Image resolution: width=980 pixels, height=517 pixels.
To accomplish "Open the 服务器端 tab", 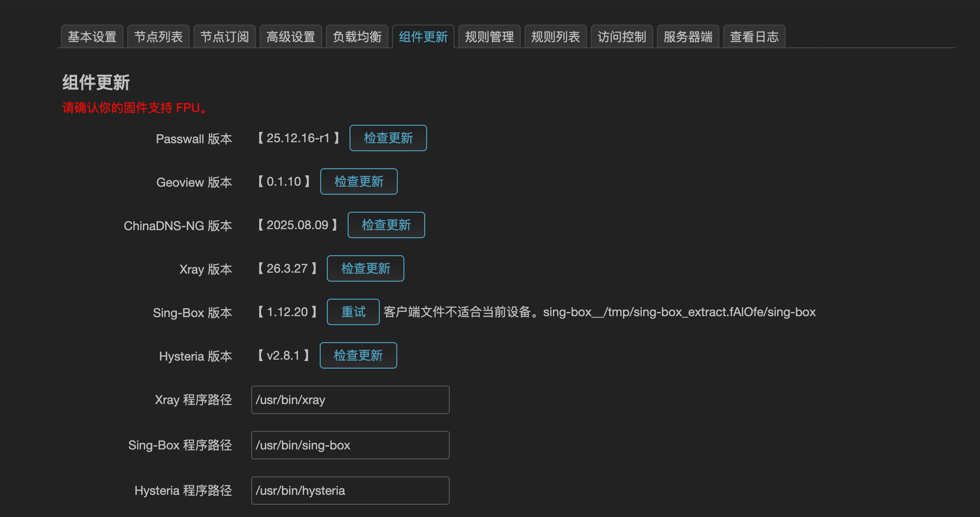I will point(688,36).
